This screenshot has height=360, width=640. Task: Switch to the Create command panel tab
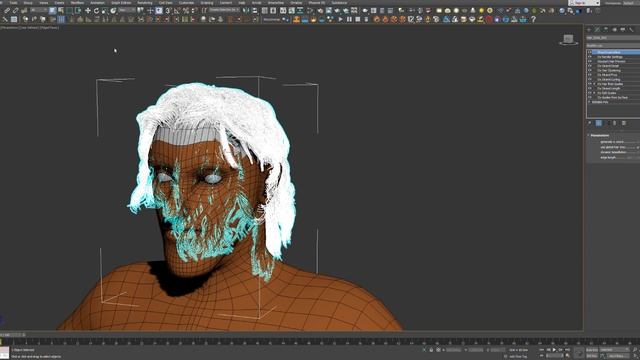point(589,30)
